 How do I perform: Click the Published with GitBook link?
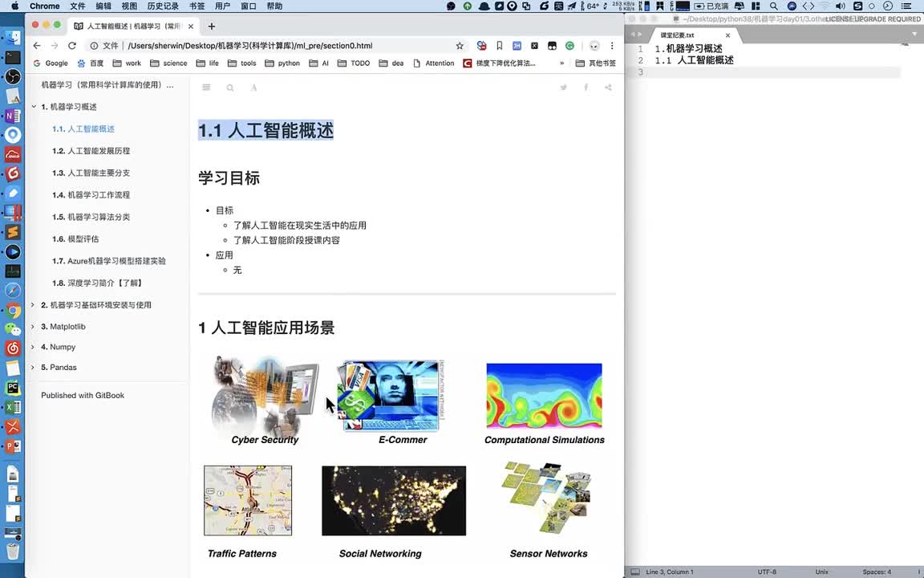[83, 395]
